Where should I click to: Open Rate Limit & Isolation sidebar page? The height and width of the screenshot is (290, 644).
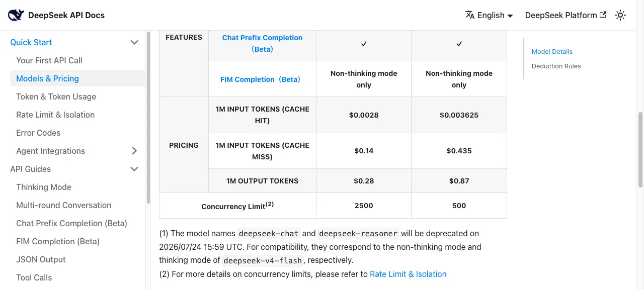(55, 115)
